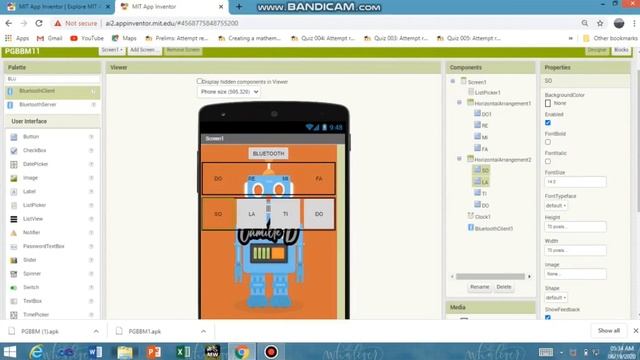
Task: Open Excel from the taskbar
Action: click(183, 352)
